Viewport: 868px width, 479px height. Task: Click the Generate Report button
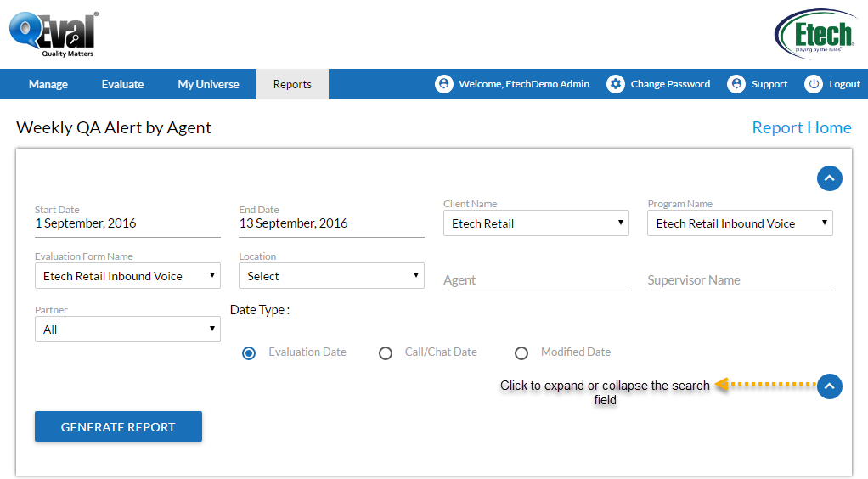click(x=118, y=426)
